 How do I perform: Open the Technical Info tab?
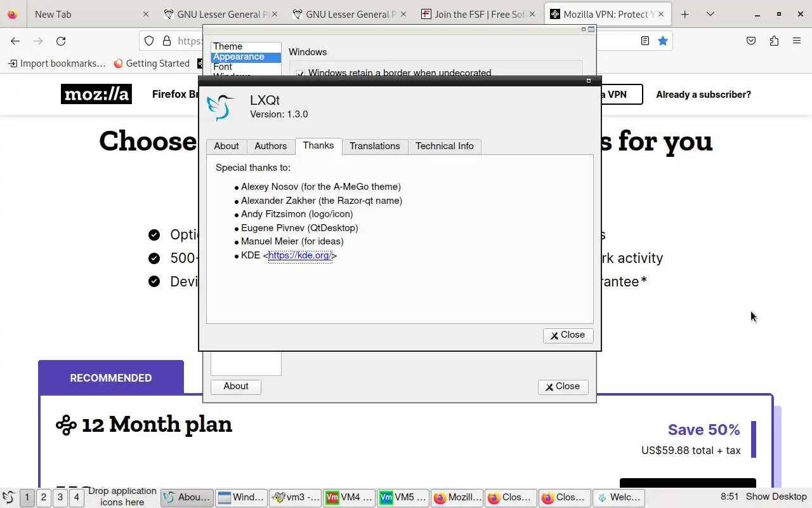(x=445, y=146)
